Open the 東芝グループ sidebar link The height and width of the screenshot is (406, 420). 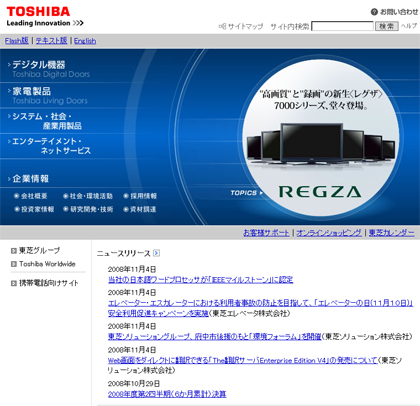click(x=39, y=251)
